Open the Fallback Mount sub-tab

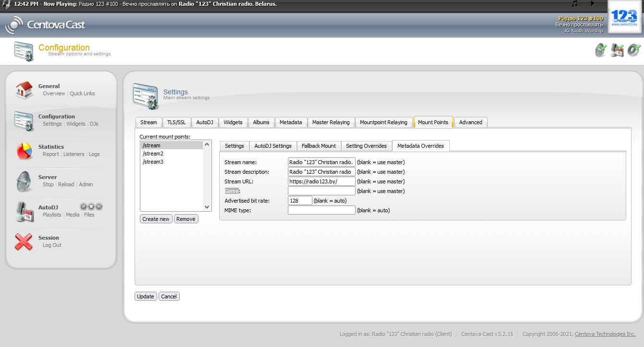(319, 146)
